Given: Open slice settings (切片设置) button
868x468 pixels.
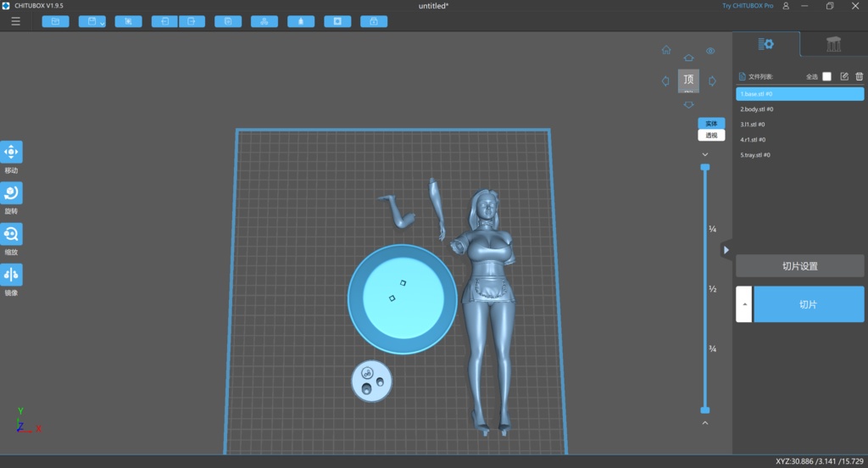Looking at the screenshot, I should [800, 266].
